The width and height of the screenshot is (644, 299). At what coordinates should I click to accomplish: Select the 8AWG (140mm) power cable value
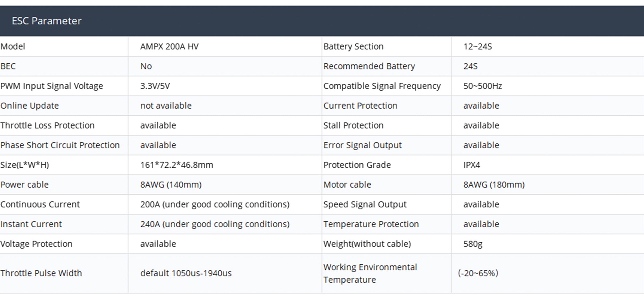tap(171, 185)
